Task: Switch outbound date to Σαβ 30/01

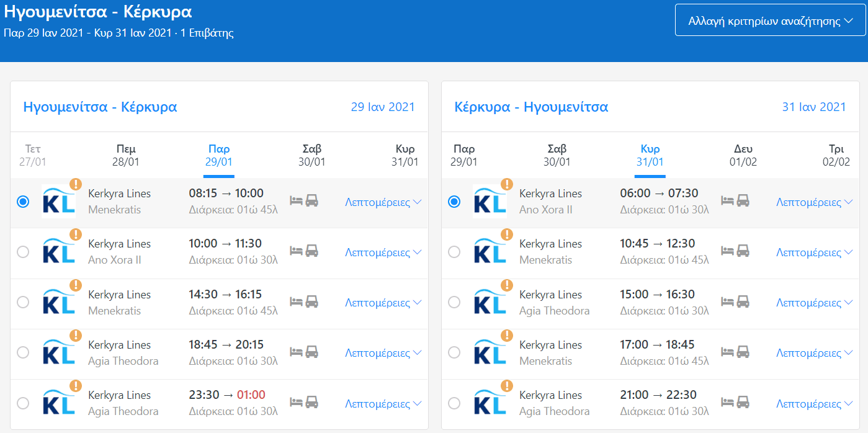Action: coord(310,155)
